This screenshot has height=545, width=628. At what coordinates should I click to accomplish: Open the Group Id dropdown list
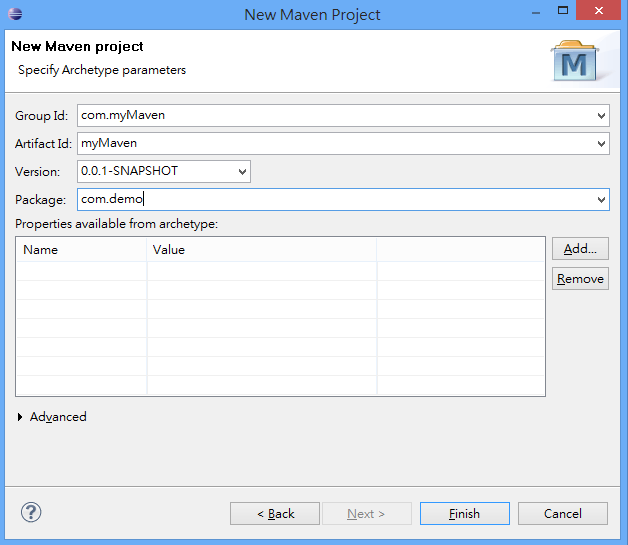[x=601, y=115]
